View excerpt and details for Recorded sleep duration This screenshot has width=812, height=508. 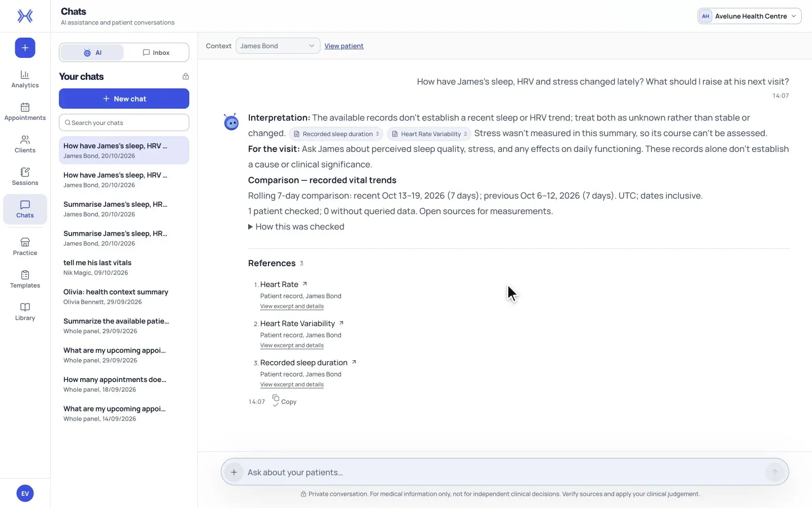pos(292,385)
